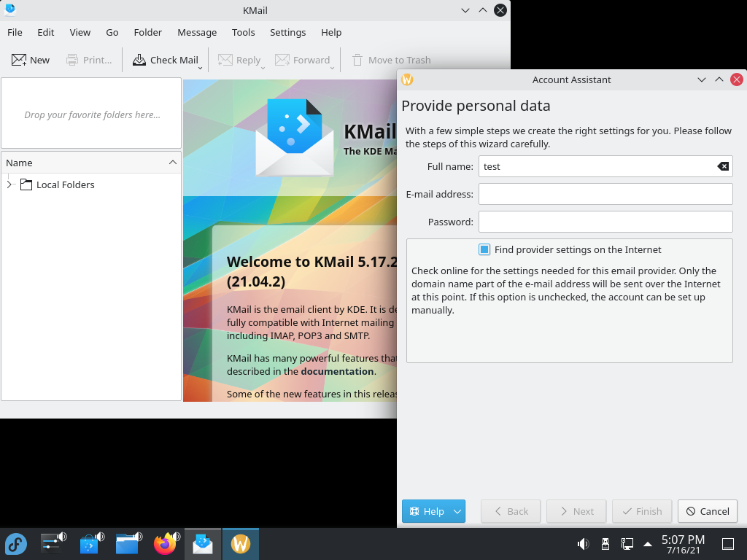
Task: Open the Edit menu in KMail
Action: tap(46, 32)
